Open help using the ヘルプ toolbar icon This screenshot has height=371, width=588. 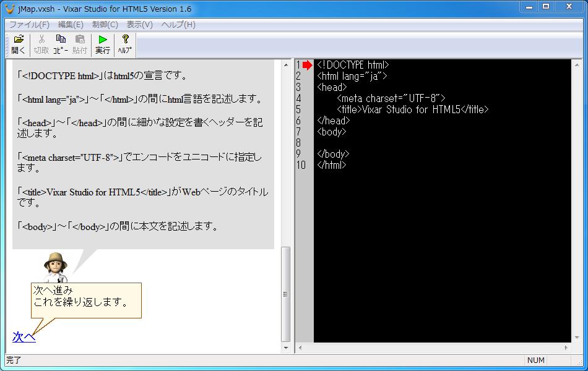tap(124, 43)
